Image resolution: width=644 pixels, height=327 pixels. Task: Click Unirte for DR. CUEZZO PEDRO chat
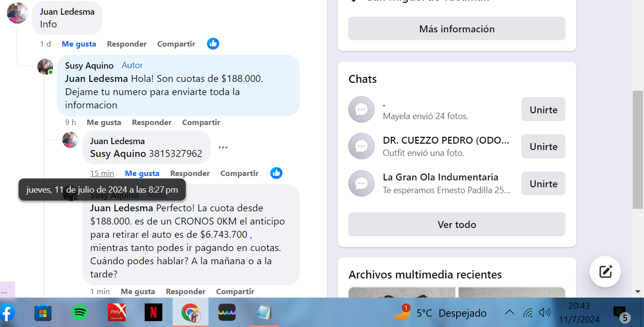click(x=543, y=147)
